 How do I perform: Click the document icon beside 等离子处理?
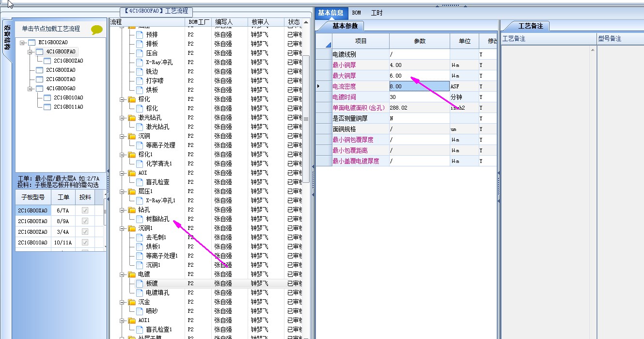140,145
